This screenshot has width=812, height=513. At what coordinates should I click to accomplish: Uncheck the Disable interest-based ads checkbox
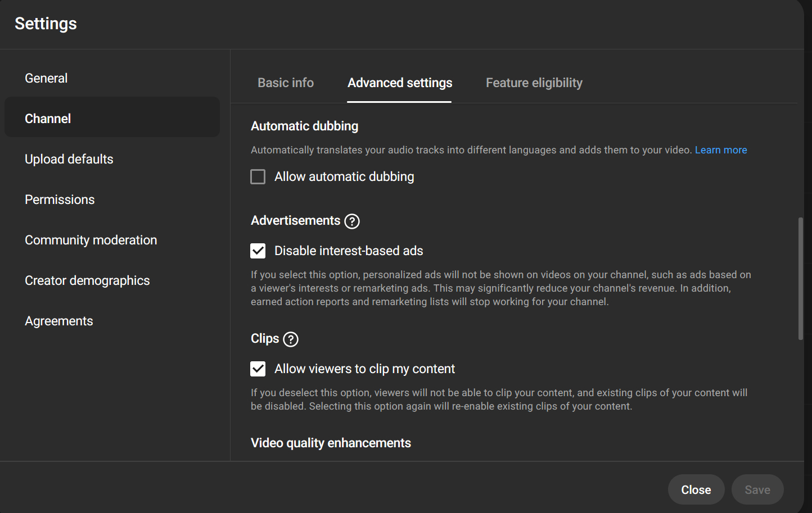coord(258,251)
